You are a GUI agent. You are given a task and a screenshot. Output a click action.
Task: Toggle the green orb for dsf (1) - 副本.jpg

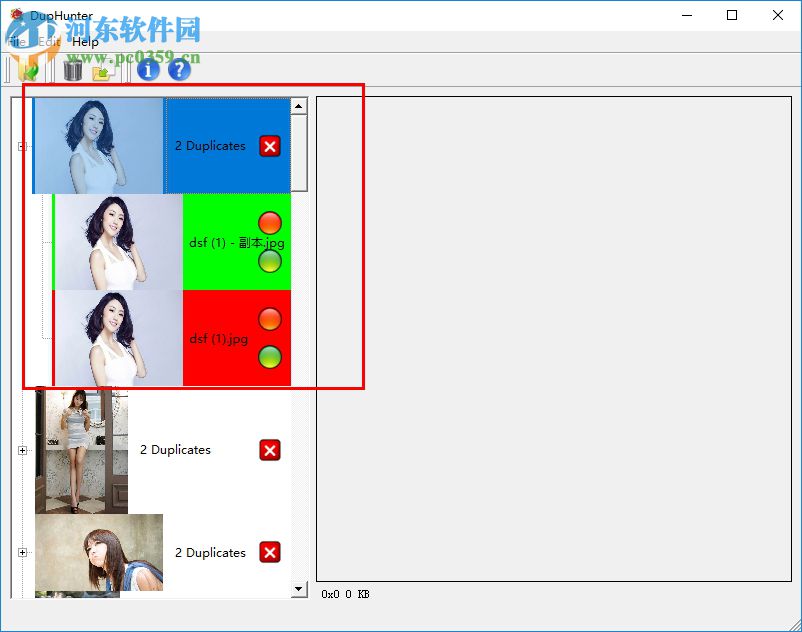coord(269,261)
